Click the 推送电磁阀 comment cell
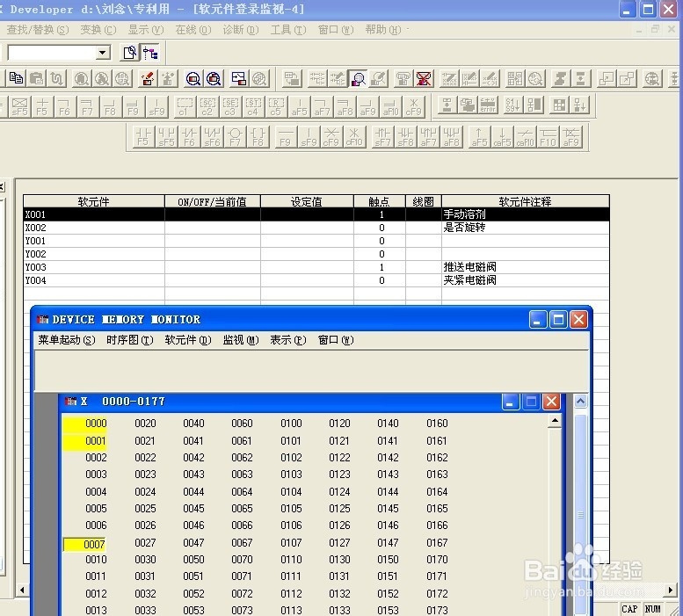 click(526, 267)
